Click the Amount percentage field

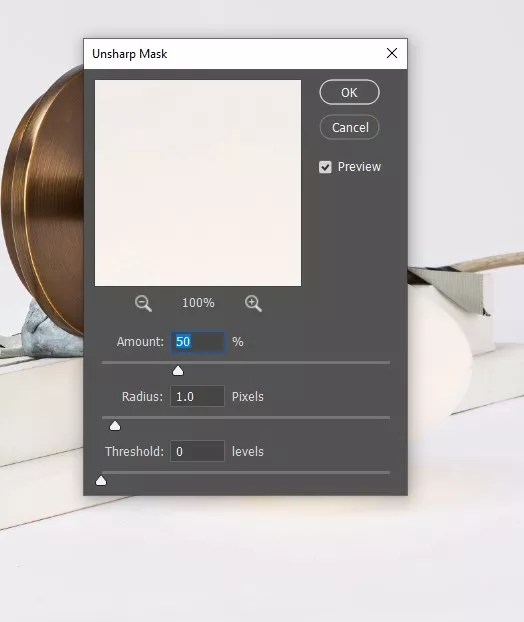198,342
